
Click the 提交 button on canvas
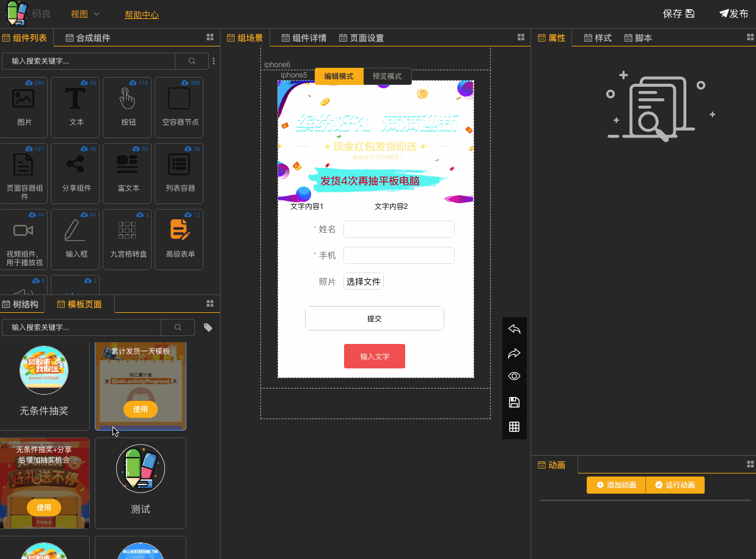tap(375, 318)
